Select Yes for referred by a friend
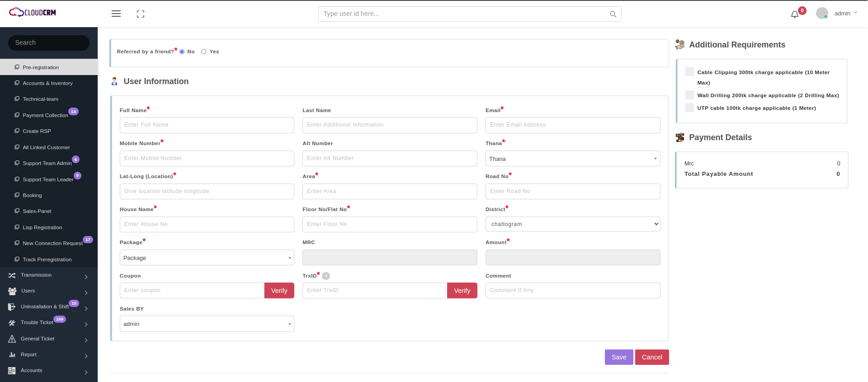 [x=204, y=52]
